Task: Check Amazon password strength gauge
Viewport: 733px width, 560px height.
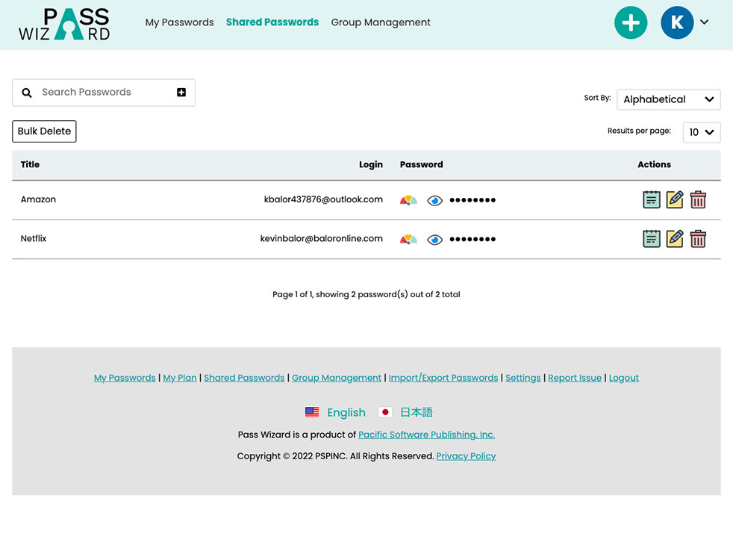Action: 408,200
